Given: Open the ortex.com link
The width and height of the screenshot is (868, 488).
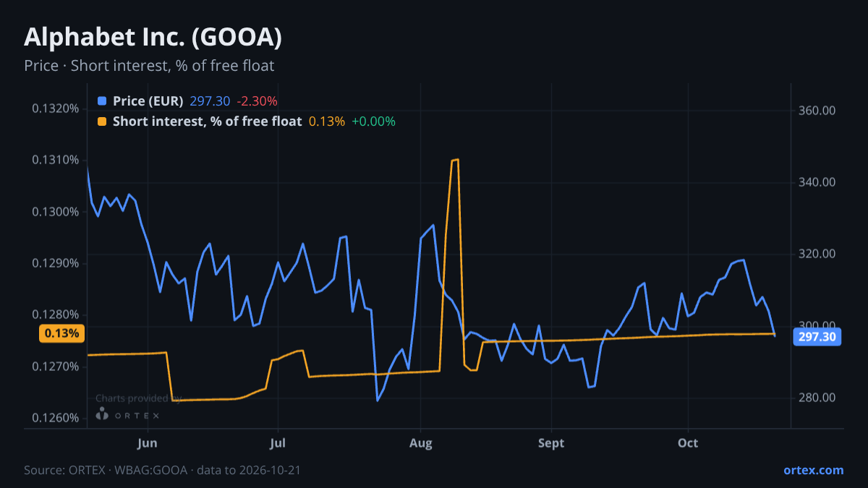Looking at the screenshot, I should [814, 470].
